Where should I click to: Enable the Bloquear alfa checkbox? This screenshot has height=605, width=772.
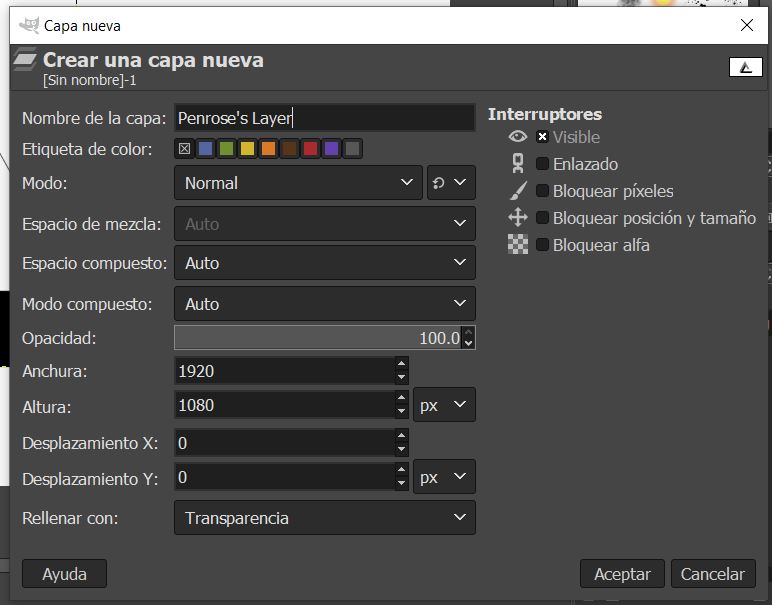click(542, 244)
